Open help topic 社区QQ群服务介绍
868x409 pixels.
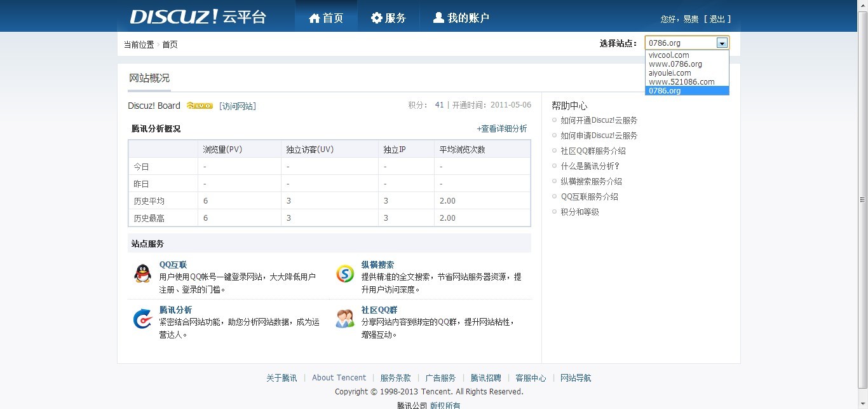593,151
